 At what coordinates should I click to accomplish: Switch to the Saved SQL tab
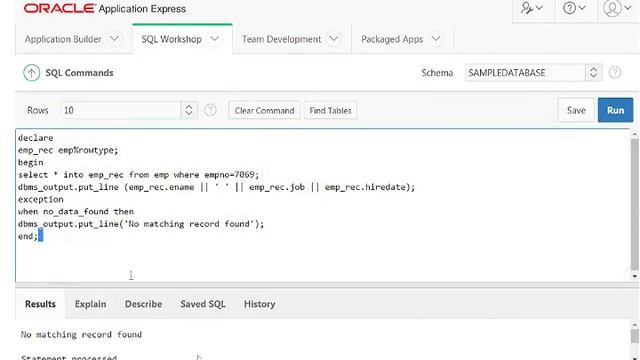click(203, 304)
